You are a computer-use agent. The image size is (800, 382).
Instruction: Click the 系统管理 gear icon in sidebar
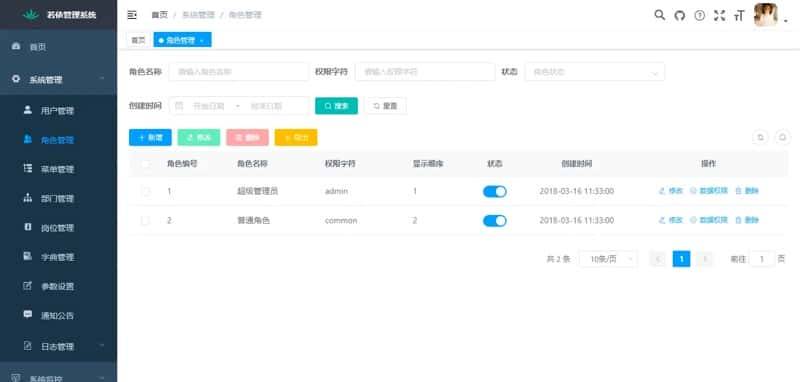16,79
